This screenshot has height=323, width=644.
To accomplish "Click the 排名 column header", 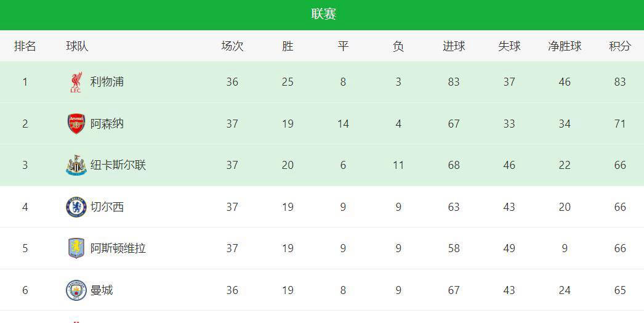I will click(25, 46).
